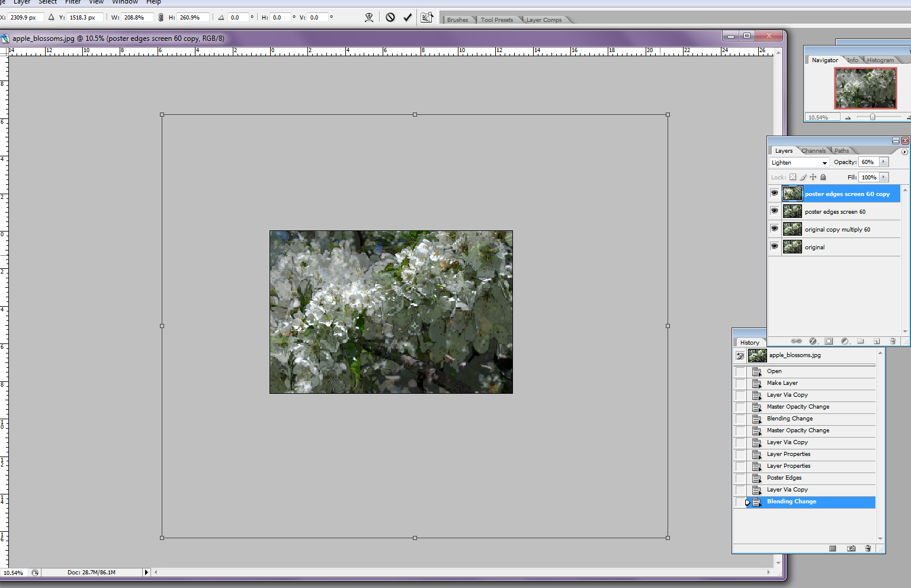Hide the original layer
This screenshot has width=911, height=588.
point(774,247)
